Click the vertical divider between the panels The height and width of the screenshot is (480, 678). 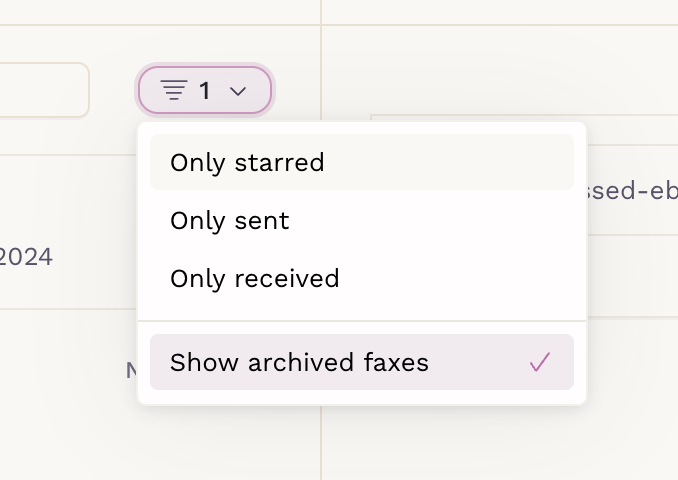[x=321, y=441]
